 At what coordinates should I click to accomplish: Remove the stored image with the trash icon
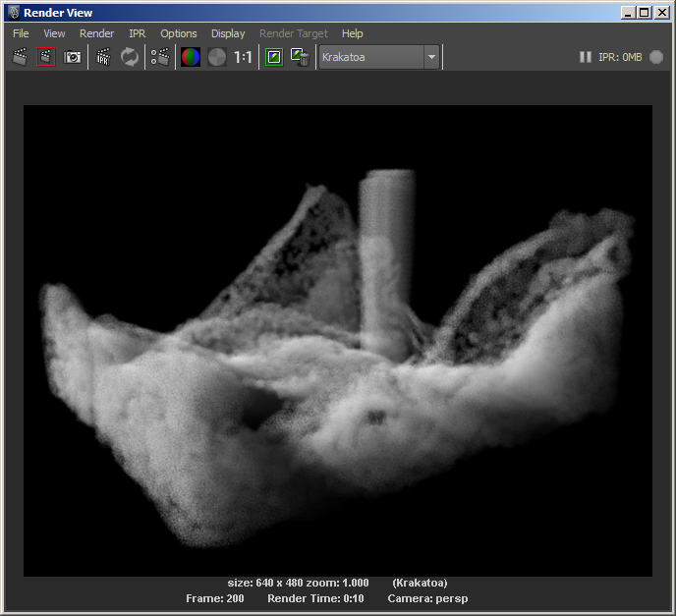[300, 57]
